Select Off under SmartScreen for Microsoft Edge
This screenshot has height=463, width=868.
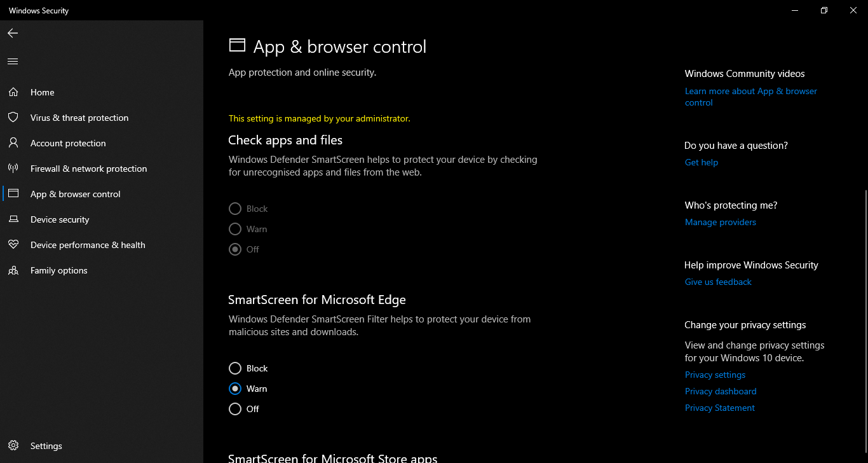[235, 409]
